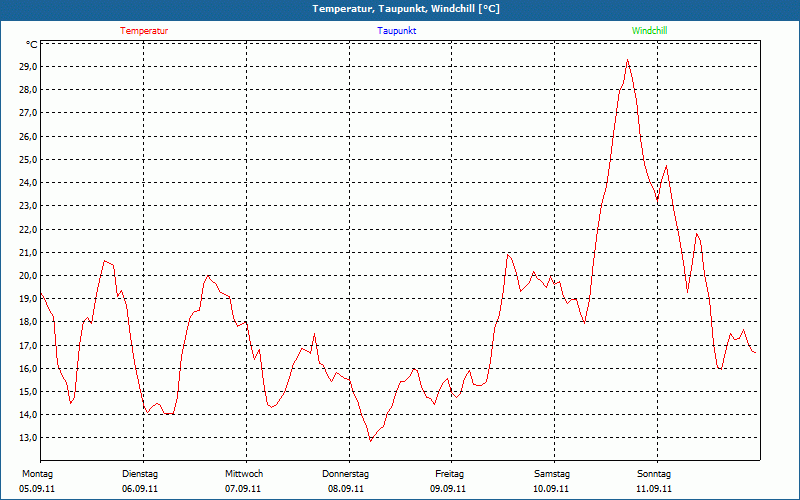Click the 25,0 y-axis value
The width and height of the screenshot is (800, 500).
pos(28,159)
